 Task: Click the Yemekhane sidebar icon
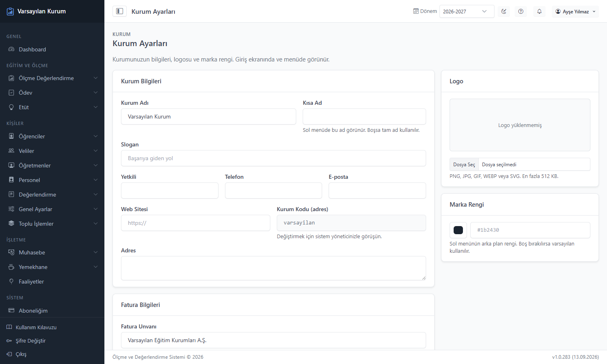tap(11, 267)
